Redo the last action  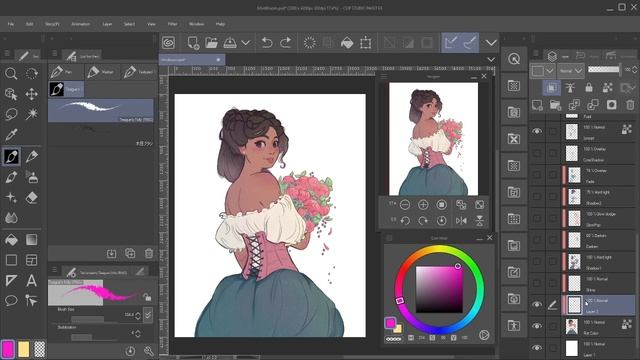[286, 42]
